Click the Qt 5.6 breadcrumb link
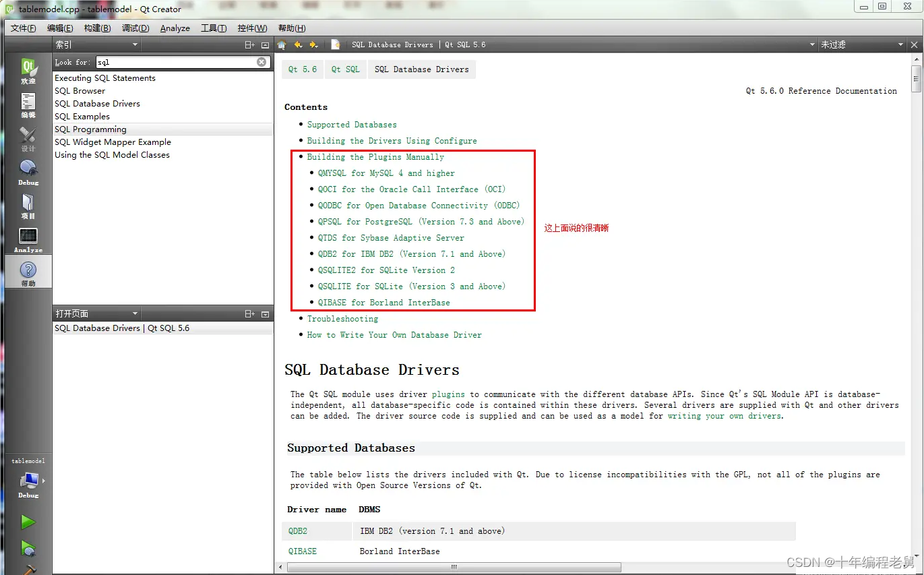924x575 pixels. pos(303,69)
